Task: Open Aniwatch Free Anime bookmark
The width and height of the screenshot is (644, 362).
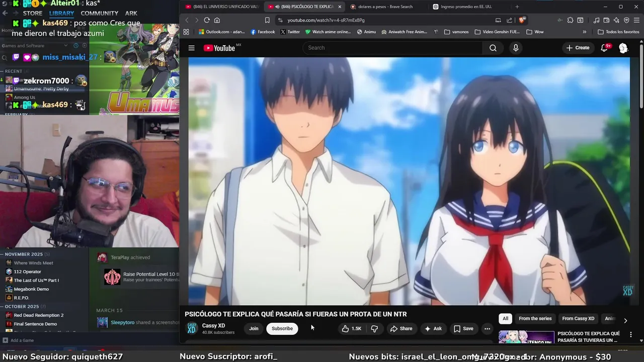Action: (404, 32)
